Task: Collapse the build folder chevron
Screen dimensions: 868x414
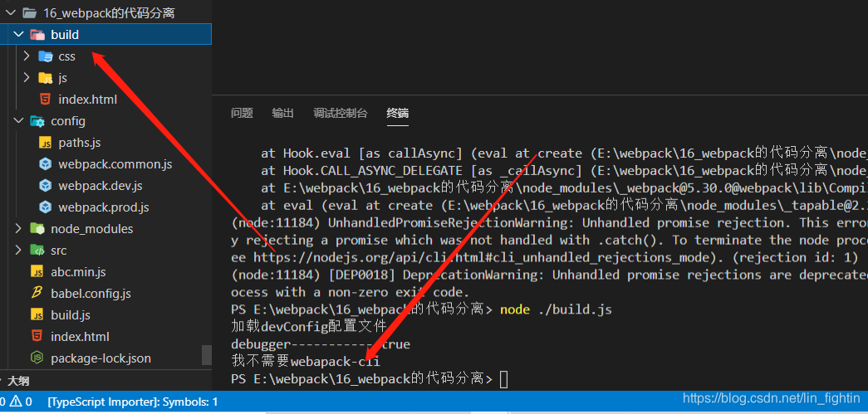Action: pyautogui.click(x=18, y=34)
